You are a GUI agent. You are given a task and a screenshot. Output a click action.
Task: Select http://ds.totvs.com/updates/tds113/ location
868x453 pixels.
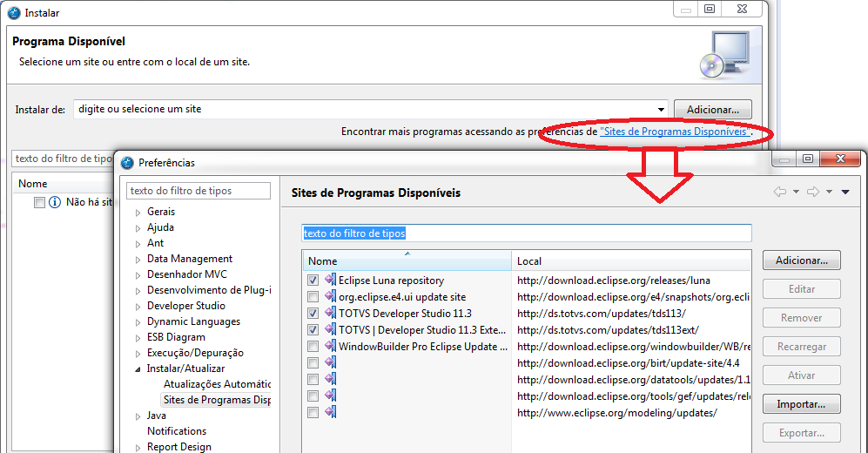pyautogui.click(x=602, y=314)
